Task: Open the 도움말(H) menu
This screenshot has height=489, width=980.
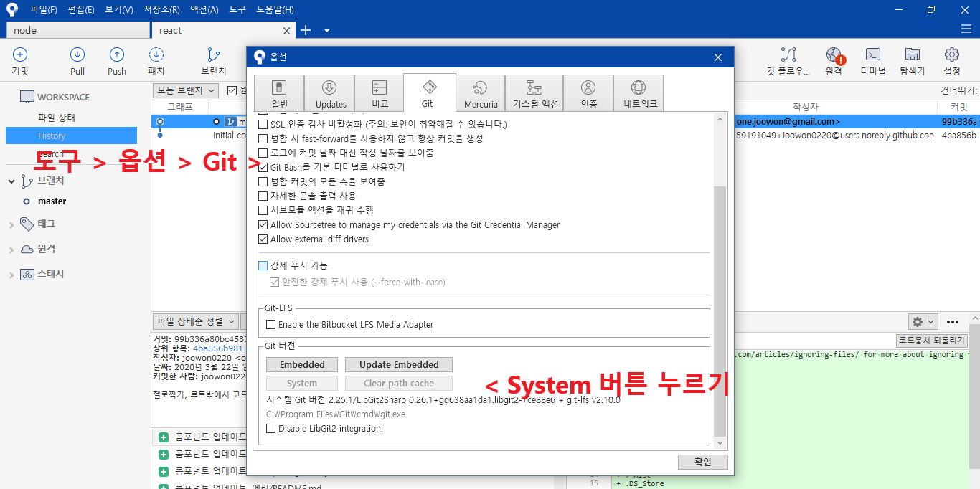Action: (275, 9)
